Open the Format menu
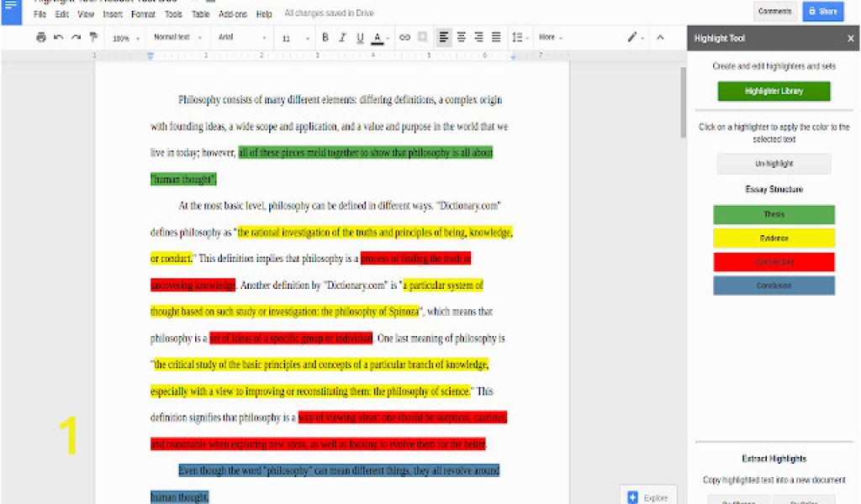This screenshot has width=861, height=504. click(x=143, y=14)
